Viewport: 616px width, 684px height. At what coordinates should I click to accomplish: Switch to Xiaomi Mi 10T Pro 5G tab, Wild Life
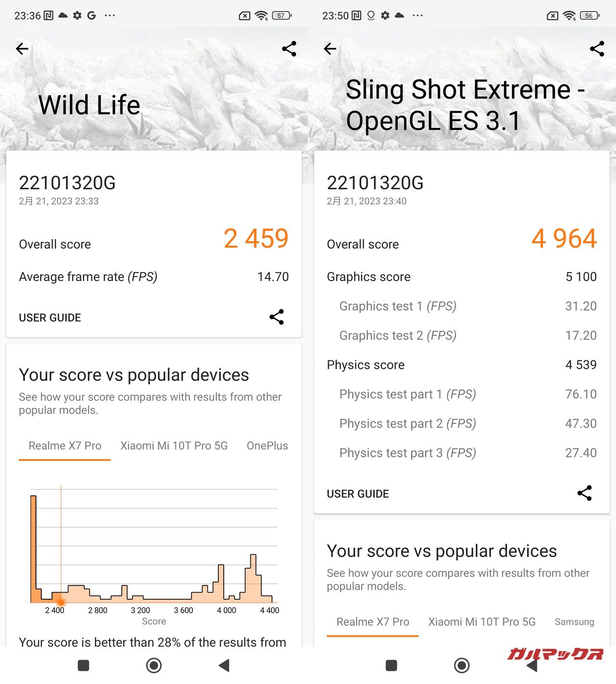click(x=174, y=446)
